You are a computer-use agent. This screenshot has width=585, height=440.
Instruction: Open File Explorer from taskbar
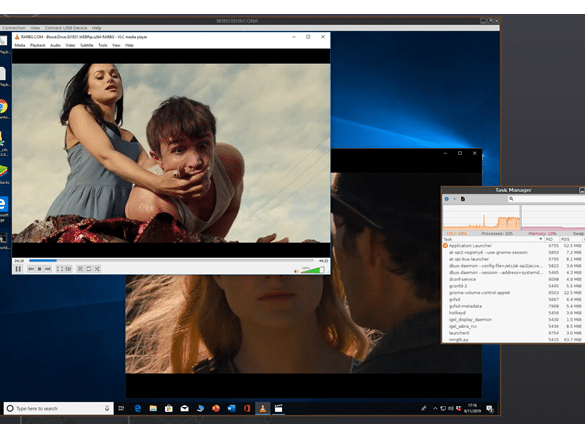(x=153, y=408)
